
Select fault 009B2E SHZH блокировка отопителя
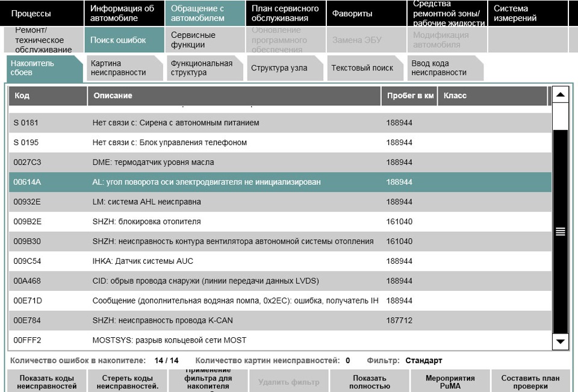280,222
